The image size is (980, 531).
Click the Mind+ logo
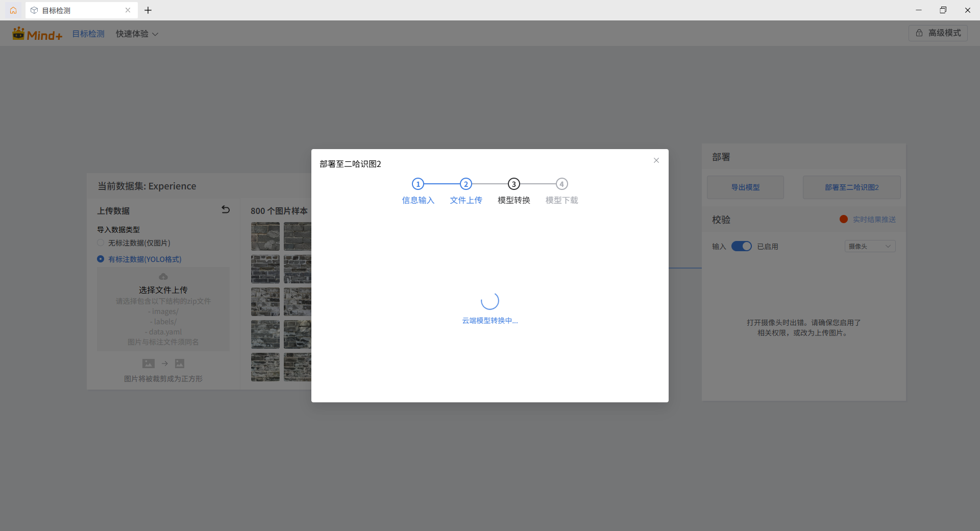[x=37, y=34]
